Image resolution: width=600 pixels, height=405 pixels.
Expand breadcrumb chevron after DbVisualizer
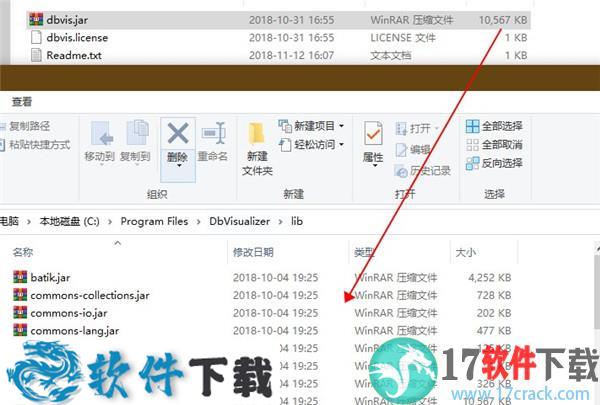(280, 222)
